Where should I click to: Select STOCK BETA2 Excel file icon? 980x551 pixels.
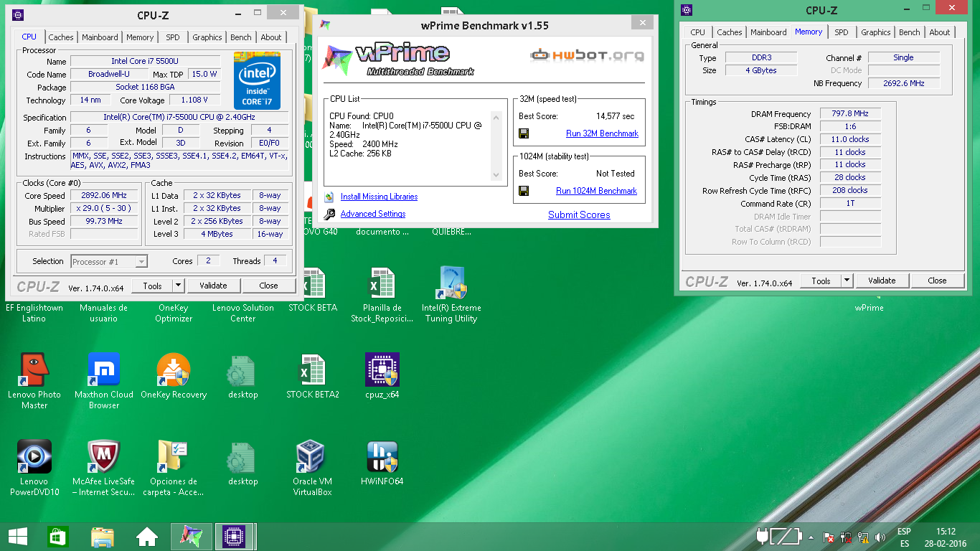click(313, 370)
